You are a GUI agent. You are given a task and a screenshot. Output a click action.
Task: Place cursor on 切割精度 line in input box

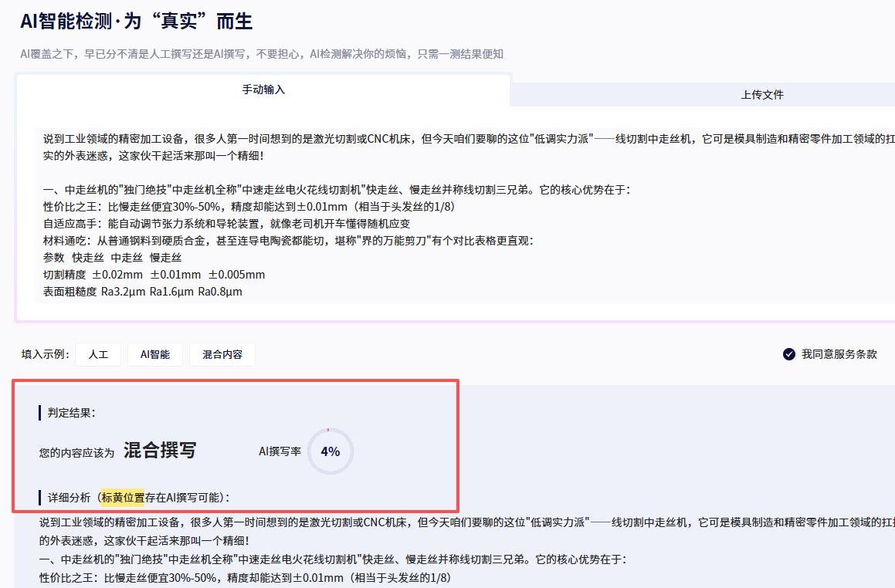154,275
